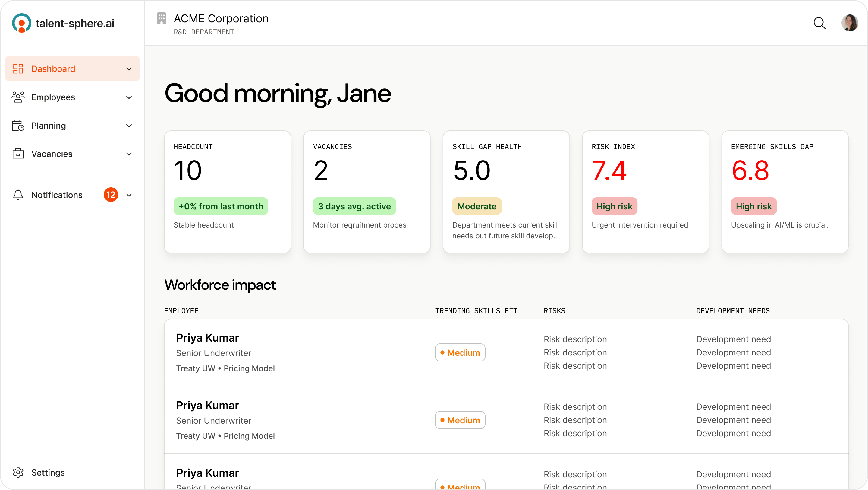868x490 pixels.
Task: Open search with the magnifier icon
Action: point(819,23)
